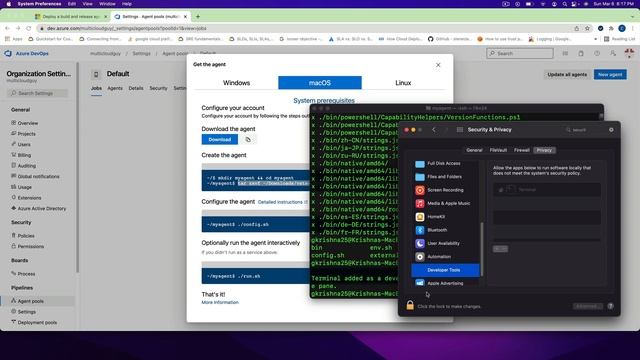
Task: Switch to the FileVault tab
Action: 498,150
